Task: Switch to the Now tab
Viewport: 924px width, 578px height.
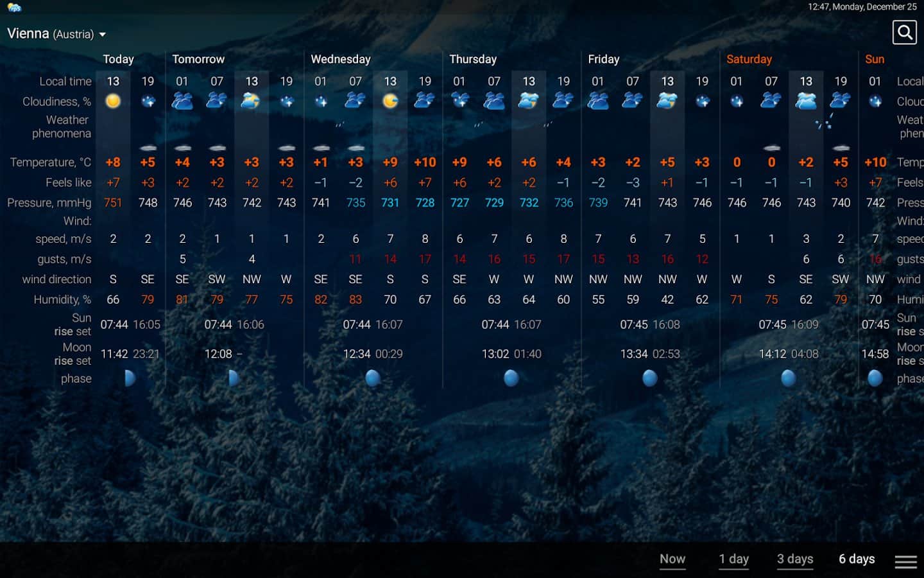Action: (672, 559)
